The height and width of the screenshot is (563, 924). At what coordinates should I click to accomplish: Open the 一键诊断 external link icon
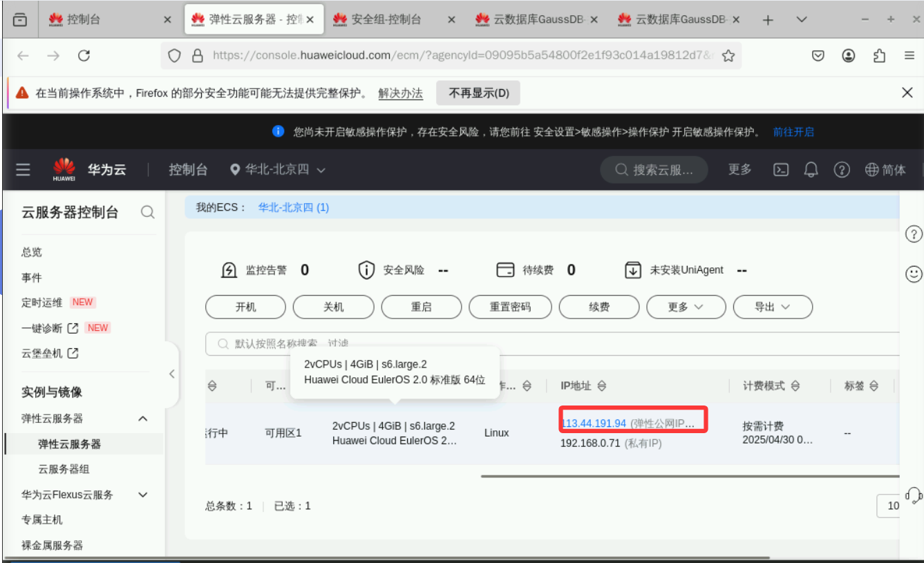tap(73, 327)
